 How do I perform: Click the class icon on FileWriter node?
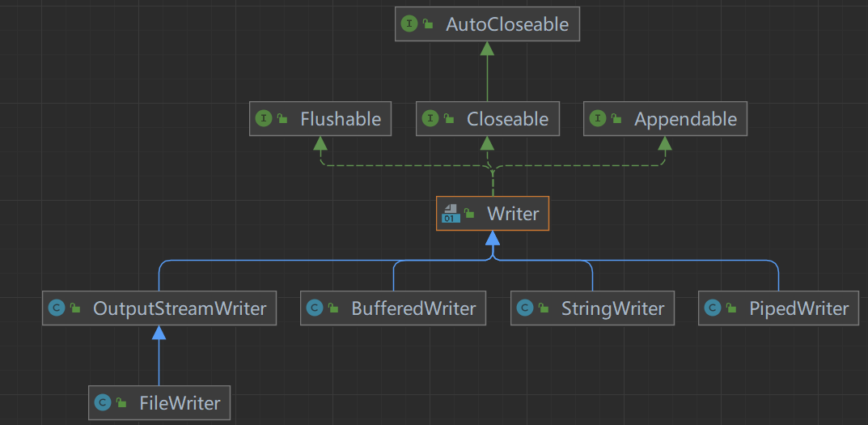tap(103, 402)
